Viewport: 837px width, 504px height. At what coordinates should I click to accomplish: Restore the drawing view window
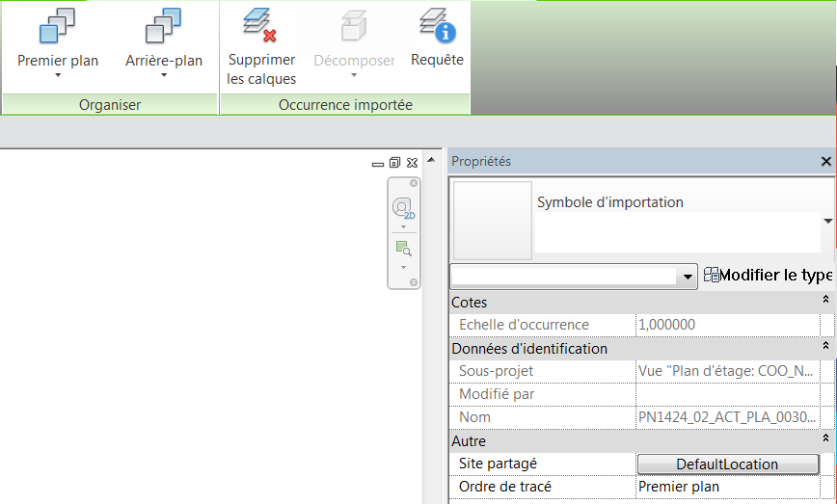click(x=394, y=163)
